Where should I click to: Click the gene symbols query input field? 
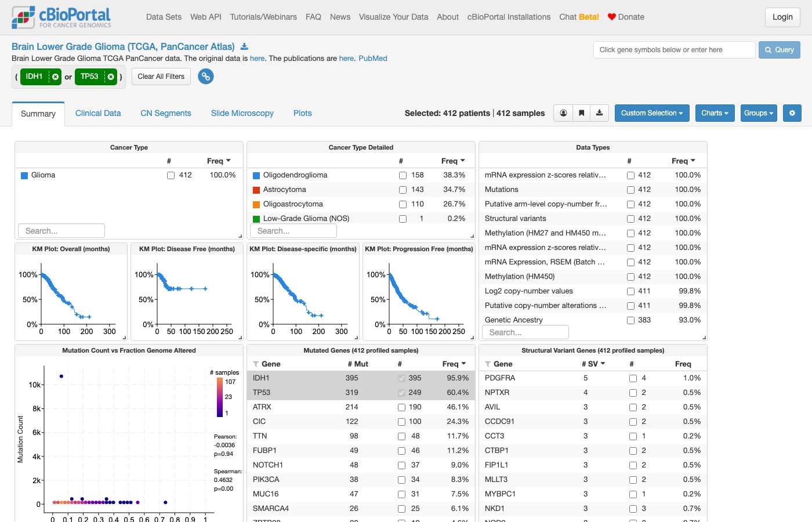click(674, 50)
